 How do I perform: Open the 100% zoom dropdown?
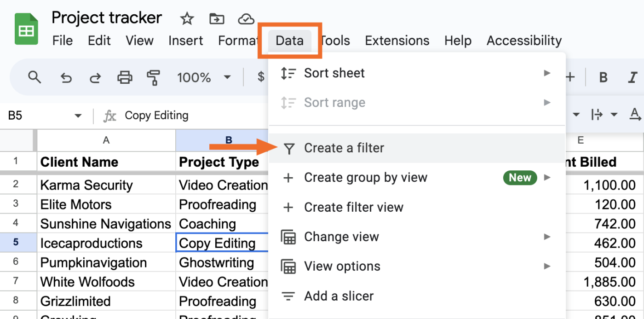(x=204, y=77)
